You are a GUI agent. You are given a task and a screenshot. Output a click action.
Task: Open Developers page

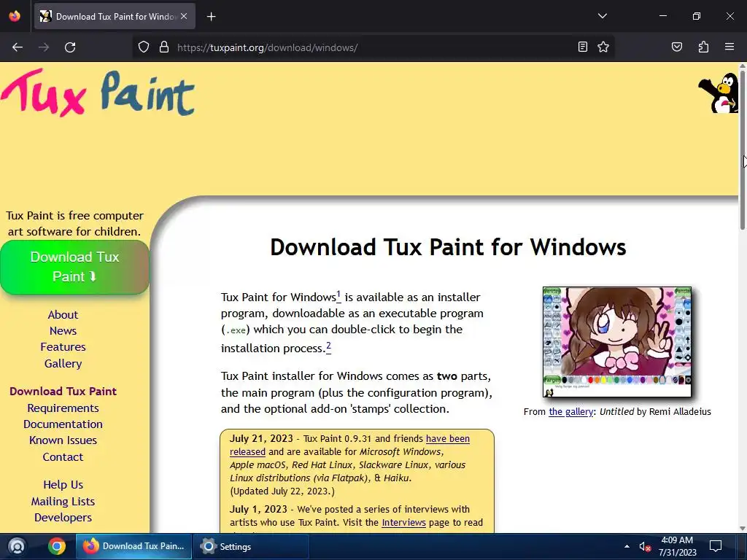(x=63, y=518)
